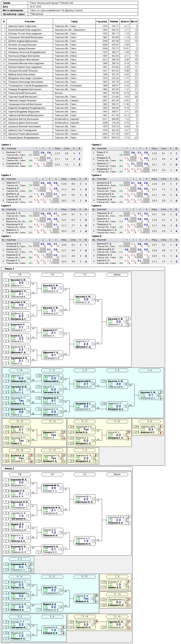The image size is (181, 644).
Task: Click city 'Томская обл., Колпашево' in participants table
Action: (68, 86)
